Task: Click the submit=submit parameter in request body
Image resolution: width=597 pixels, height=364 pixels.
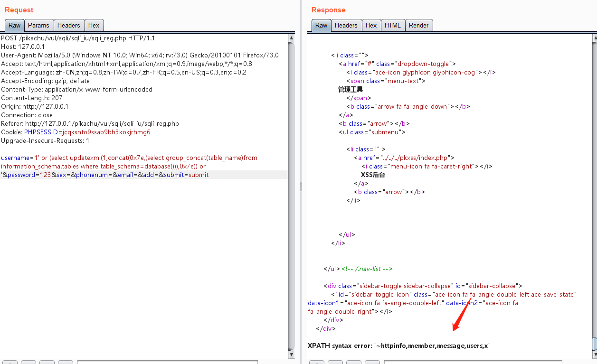Action: tap(186, 175)
